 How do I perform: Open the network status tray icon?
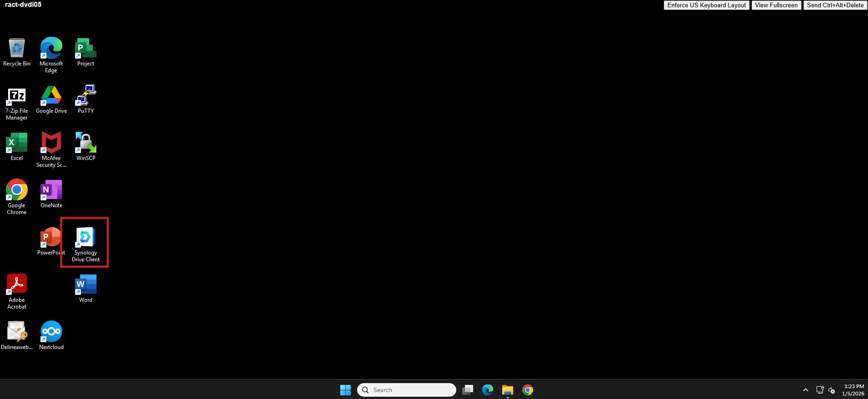[820, 390]
